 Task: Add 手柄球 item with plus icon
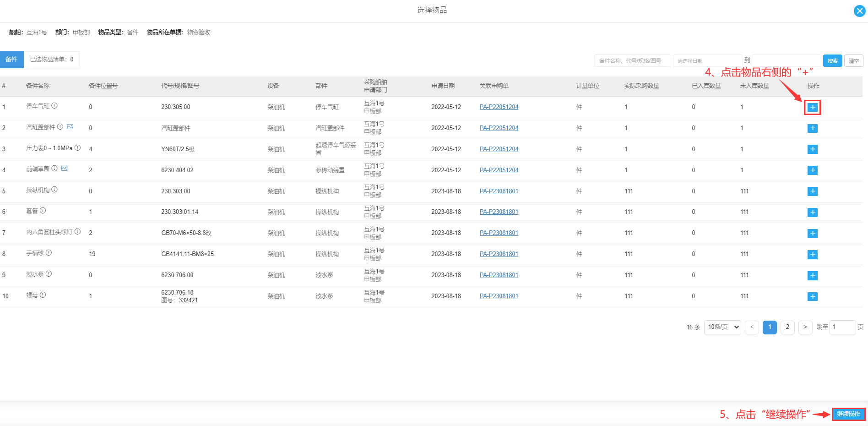812,255
